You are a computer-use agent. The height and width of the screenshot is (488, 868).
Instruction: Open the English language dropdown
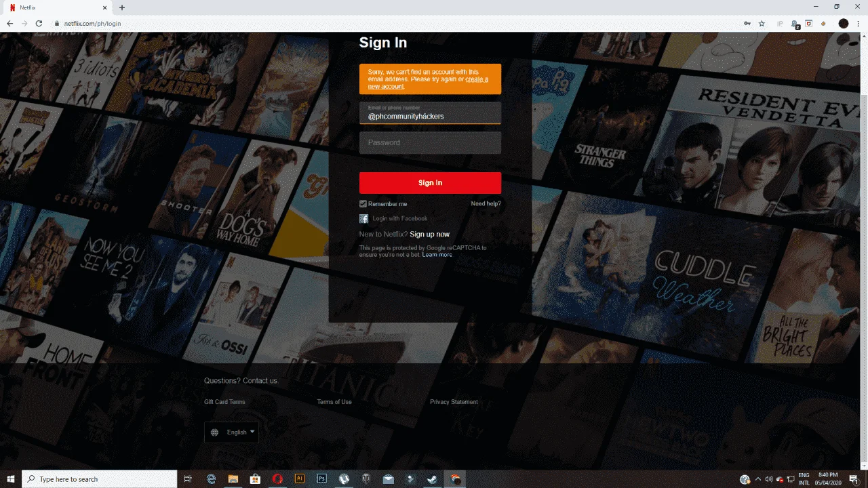[231, 432]
